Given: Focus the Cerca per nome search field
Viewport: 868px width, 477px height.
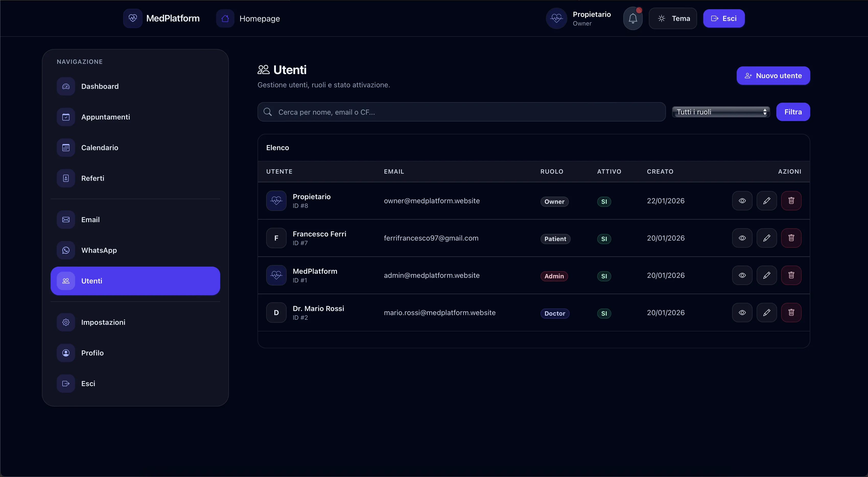Looking at the screenshot, I should click(461, 112).
